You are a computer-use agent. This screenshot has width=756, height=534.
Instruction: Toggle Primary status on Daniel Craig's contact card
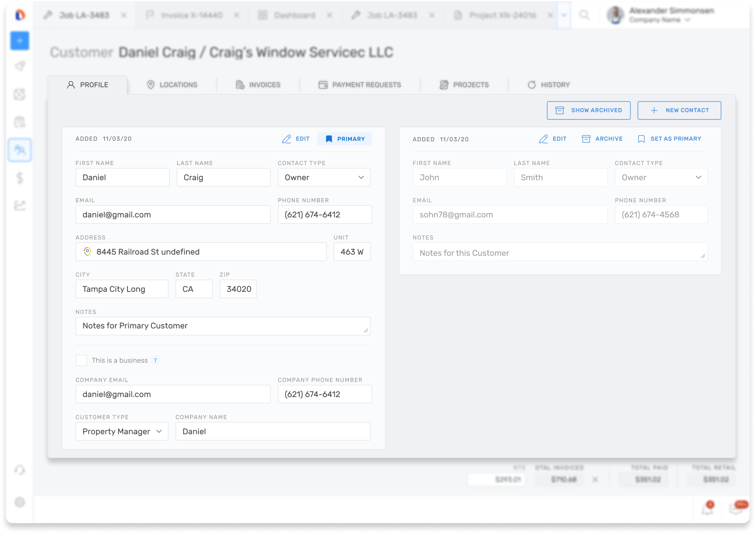(x=344, y=139)
